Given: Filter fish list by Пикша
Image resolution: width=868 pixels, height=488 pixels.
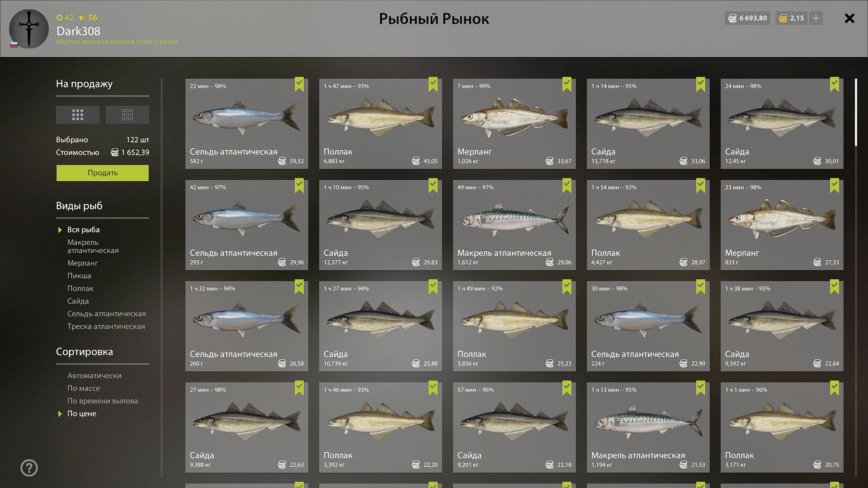Looking at the screenshot, I should point(79,276).
